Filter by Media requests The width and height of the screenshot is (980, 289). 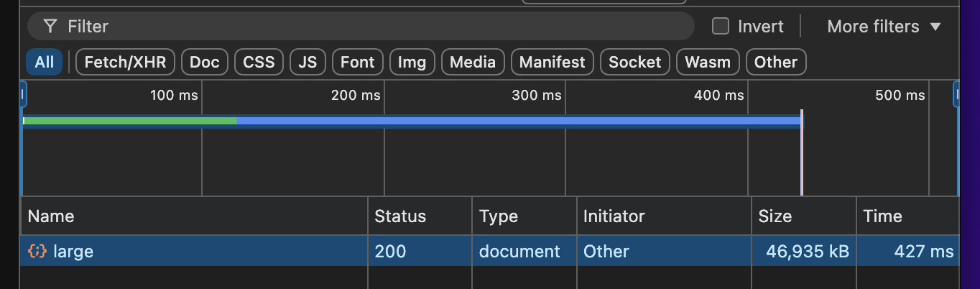pyautogui.click(x=473, y=62)
